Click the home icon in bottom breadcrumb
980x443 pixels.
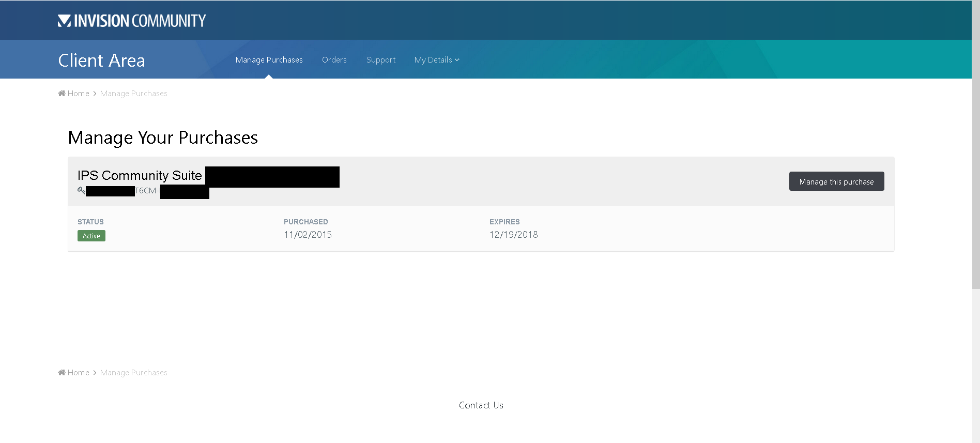pyautogui.click(x=62, y=373)
